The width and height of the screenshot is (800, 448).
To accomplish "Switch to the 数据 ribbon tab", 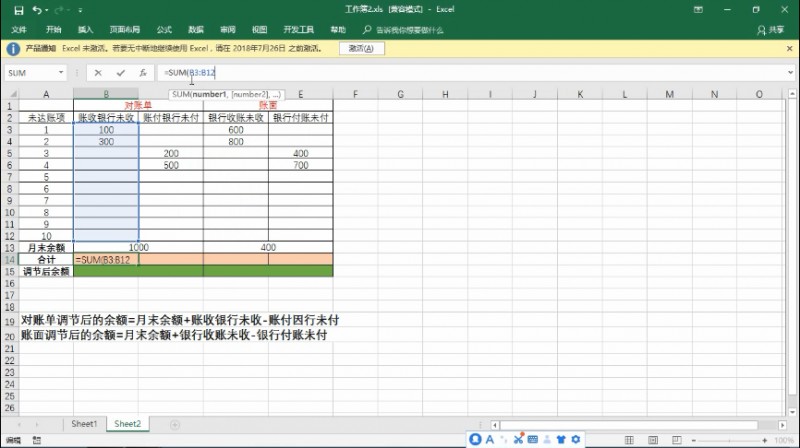I will coord(196,30).
